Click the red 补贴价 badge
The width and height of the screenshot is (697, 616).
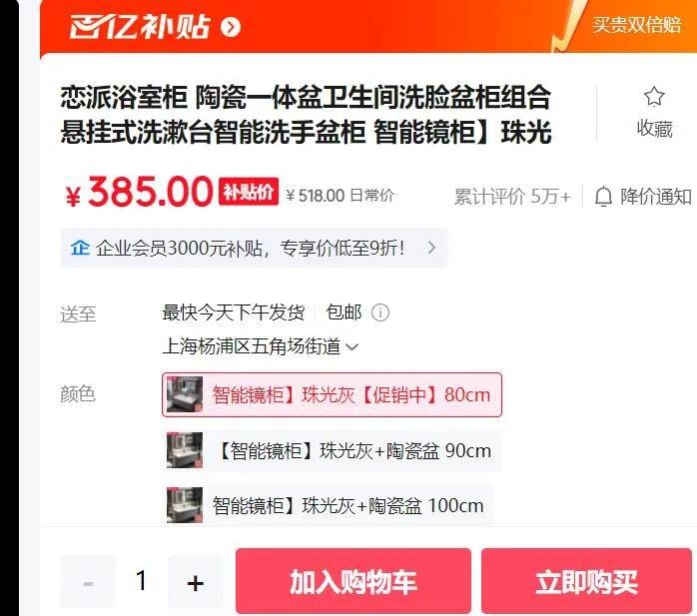249,192
